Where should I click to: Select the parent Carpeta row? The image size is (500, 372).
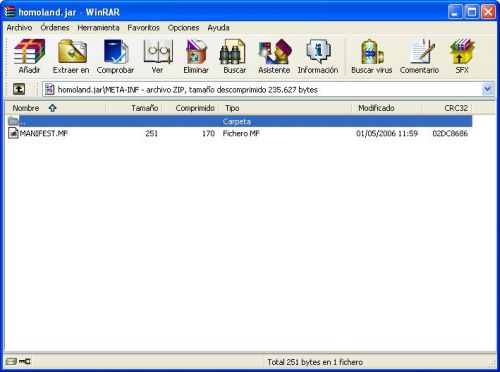(x=239, y=121)
